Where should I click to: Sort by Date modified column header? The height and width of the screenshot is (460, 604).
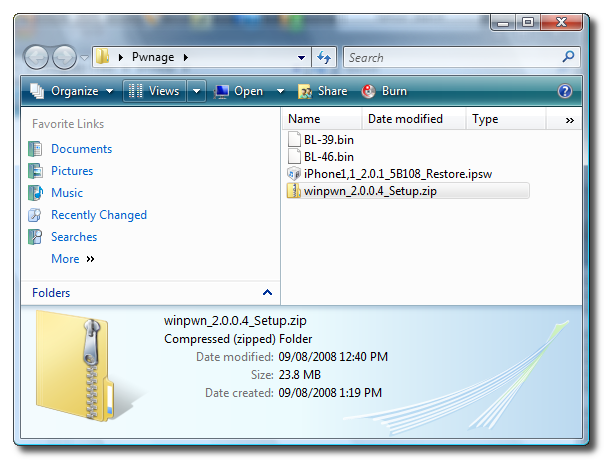click(x=414, y=119)
